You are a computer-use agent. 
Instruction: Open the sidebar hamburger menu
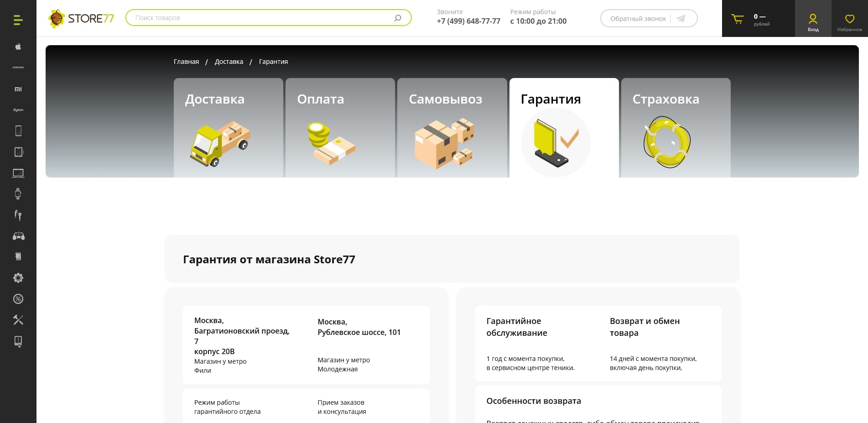pos(18,20)
